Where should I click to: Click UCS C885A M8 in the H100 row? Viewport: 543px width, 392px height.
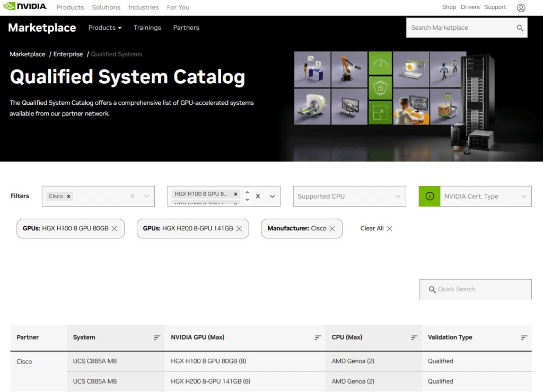point(95,361)
